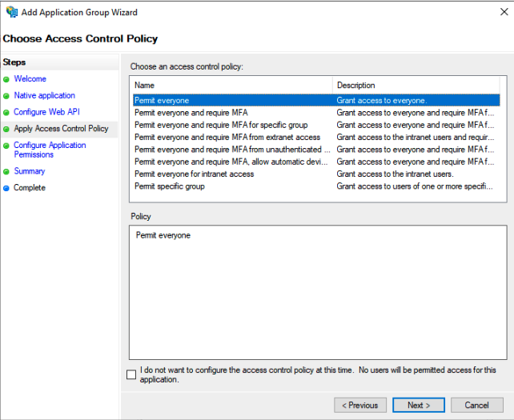This screenshot has height=420, width=514.
Task: Click green bullet beside Configure Web API
Action: pyautogui.click(x=6, y=113)
